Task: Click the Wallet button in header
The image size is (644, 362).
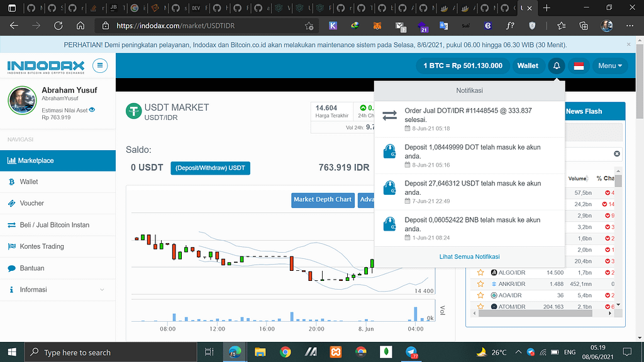Action: (528, 65)
